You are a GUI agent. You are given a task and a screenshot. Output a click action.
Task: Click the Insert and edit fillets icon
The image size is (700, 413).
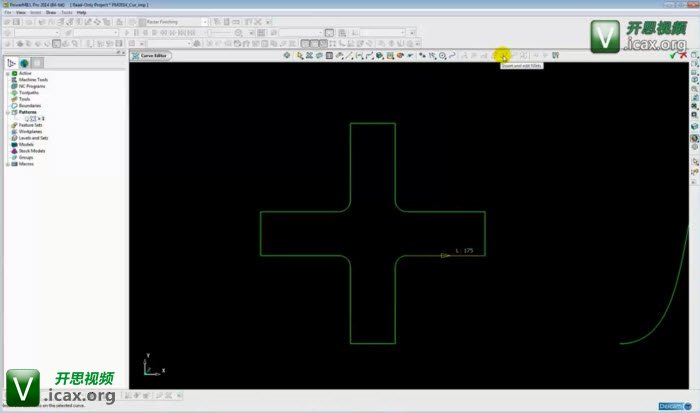pyautogui.click(x=501, y=55)
